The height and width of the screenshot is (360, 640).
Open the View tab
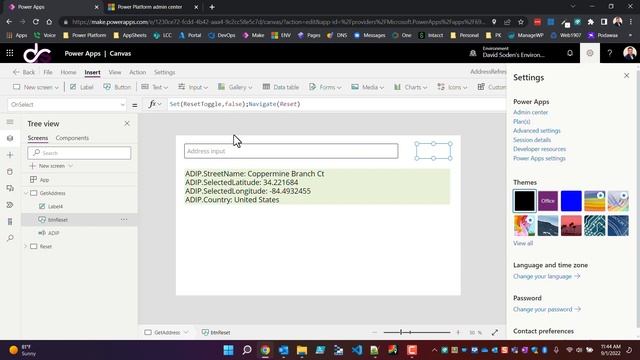pos(115,72)
